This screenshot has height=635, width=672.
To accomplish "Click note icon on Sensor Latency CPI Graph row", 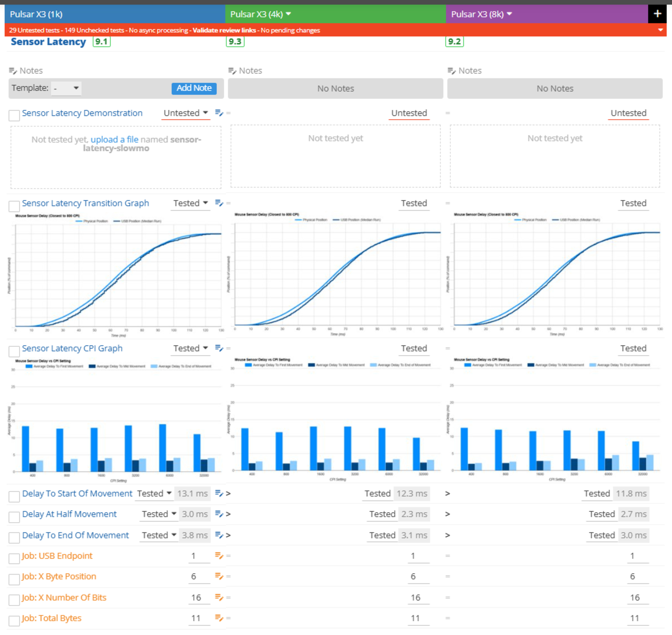I will click(x=219, y=348).
